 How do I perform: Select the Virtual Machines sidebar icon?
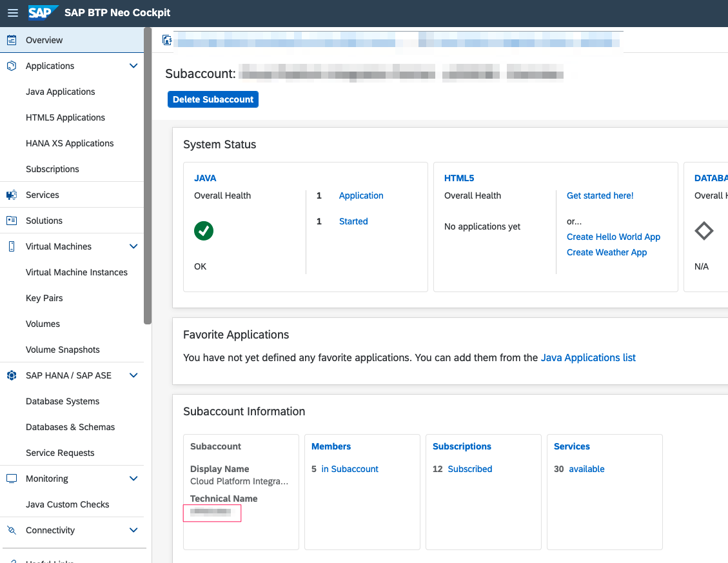pos(11,246)
